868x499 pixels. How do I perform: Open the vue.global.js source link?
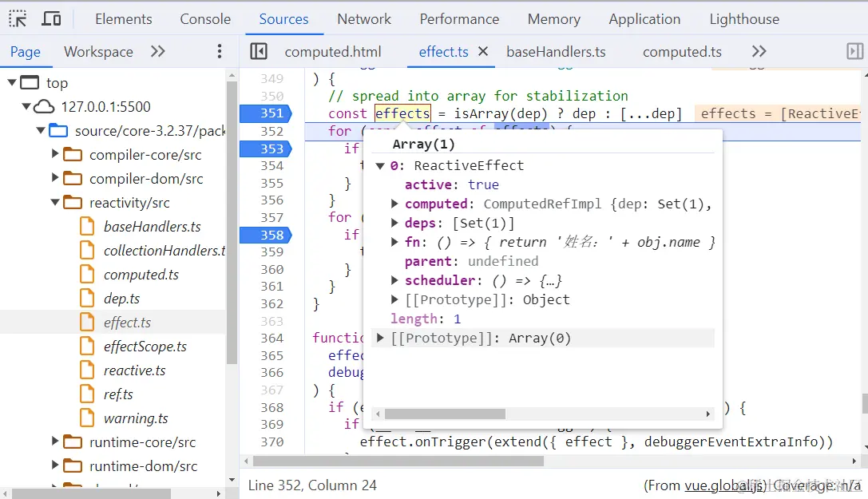pyautogui.click(x=724, y=485)
